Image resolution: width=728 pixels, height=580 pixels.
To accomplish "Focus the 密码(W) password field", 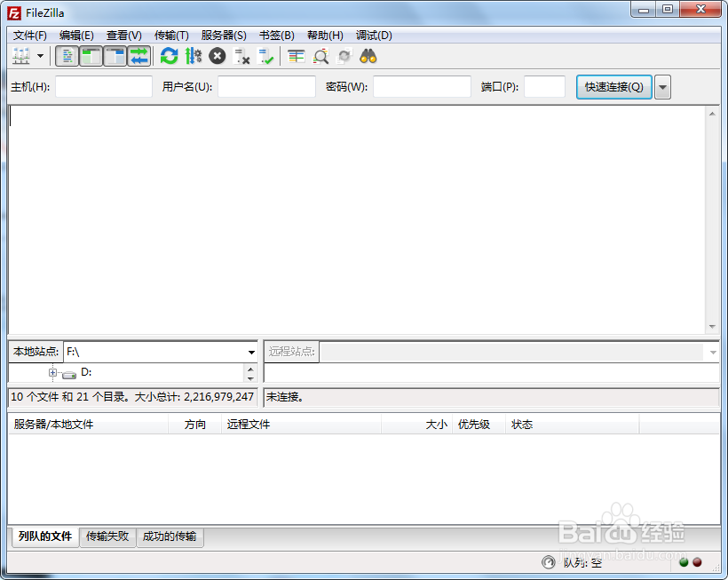I will [x=422, y=87].
